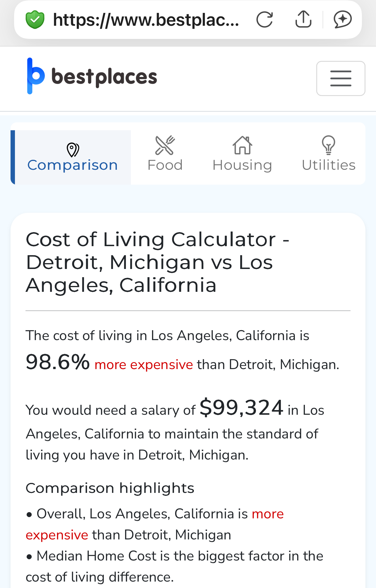Viewport: 376px width, 588px height.
Task: Focus the browser URL address field
Action: click(146, 20)
